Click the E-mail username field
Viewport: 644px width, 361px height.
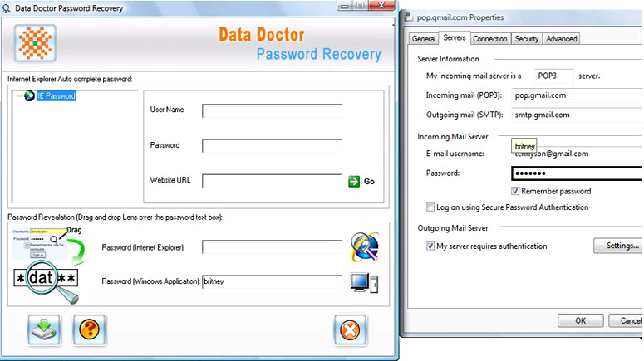point(577,154)
